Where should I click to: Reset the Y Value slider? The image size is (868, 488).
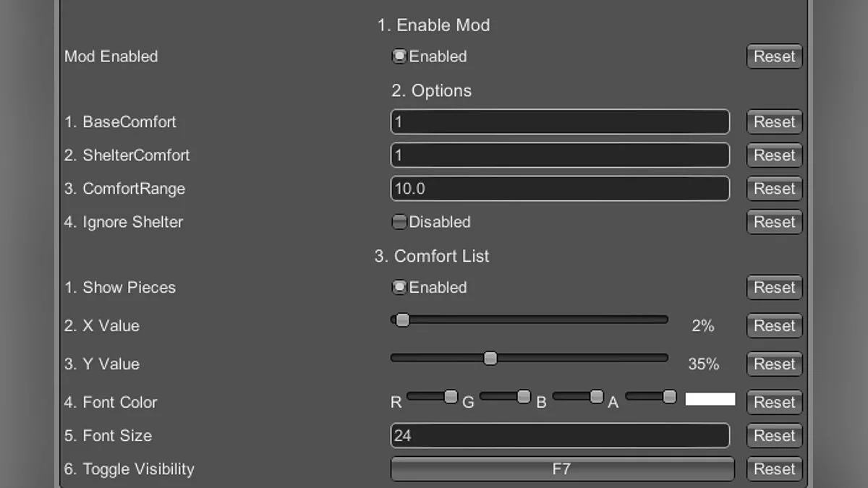(774, 364)
